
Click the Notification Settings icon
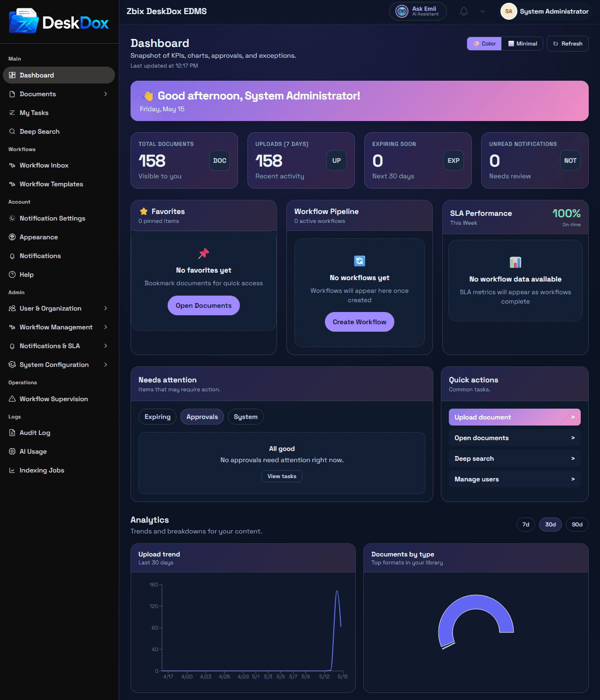(x=12, y=218)
